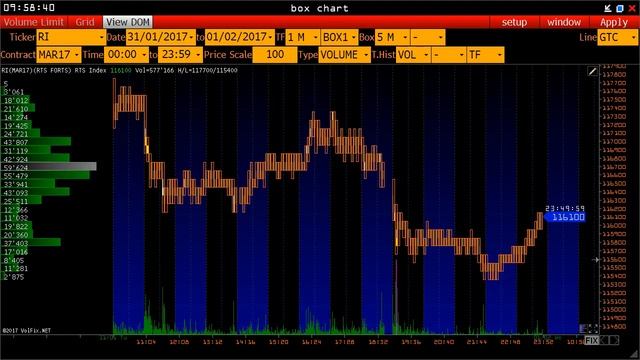Screen dimensions: 640x360
Task: Open the Ticker RI dropdown
Action: click(71, 37)
